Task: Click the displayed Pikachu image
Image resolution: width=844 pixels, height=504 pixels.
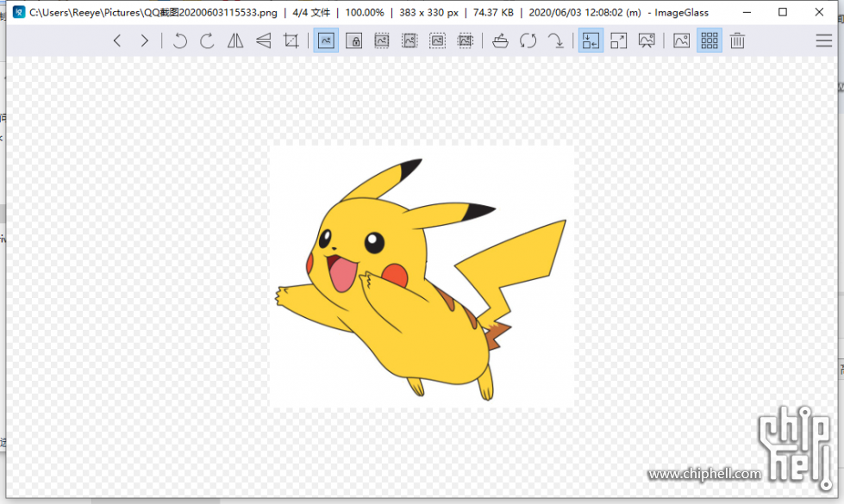Action: (x=422, y=277)
